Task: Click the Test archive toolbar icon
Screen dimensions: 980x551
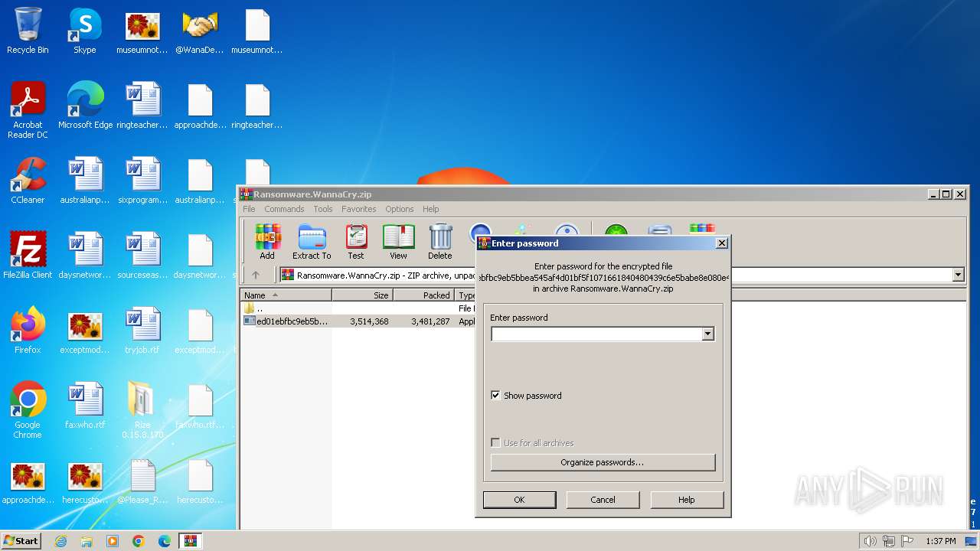Action: (x=356, y=242)
